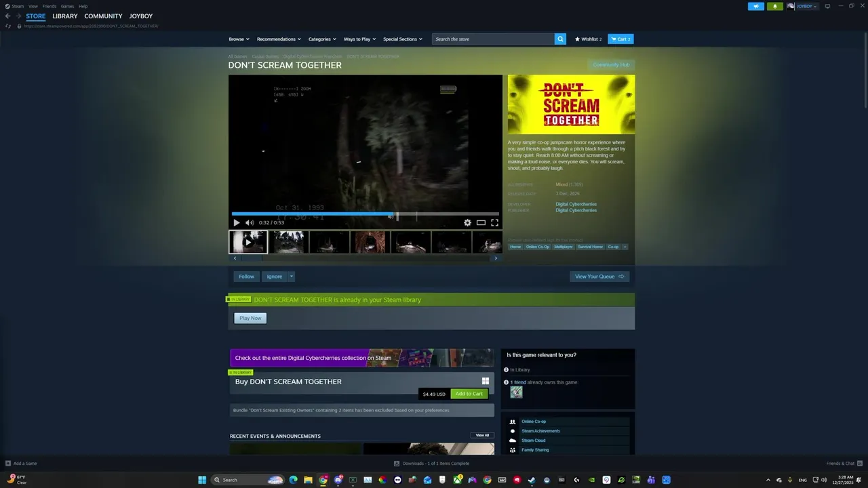Open the Friends menu
Image resolution: width=868 pixels, height=488 pixels.
[x=50, y=6]
